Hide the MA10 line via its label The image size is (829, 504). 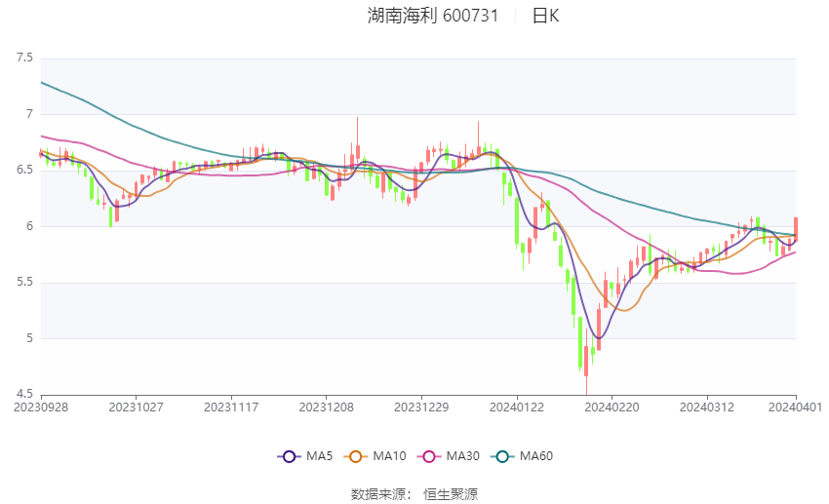[x=389, y=455]
